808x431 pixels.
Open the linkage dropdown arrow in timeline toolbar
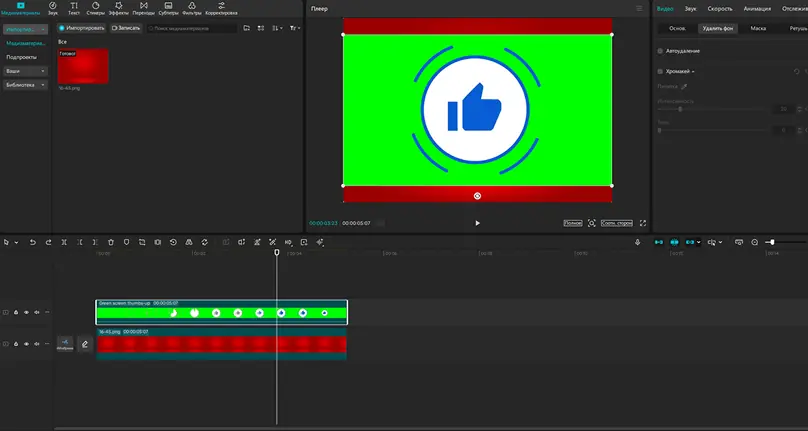tap(698, 242)
